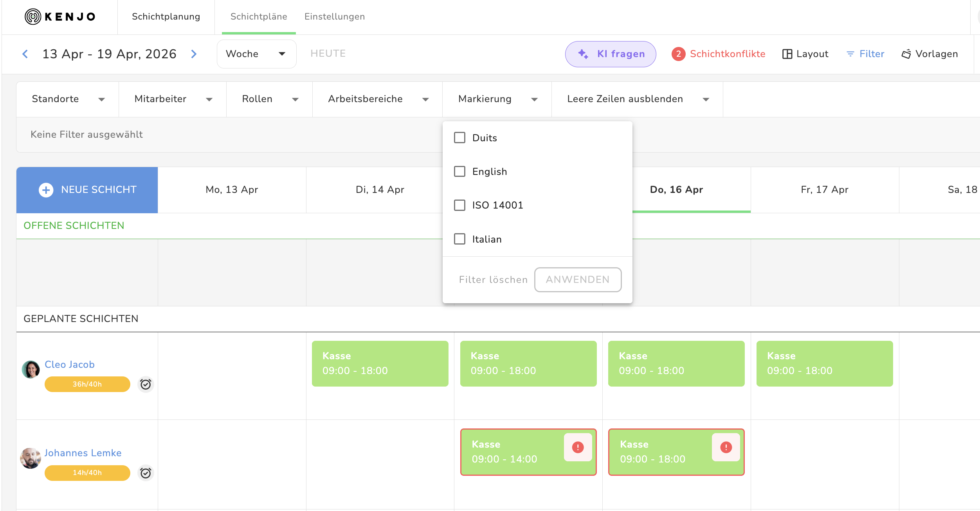The image size is (980, 511).
Task: Check the Duits marking checkbox
Action: 459,138
